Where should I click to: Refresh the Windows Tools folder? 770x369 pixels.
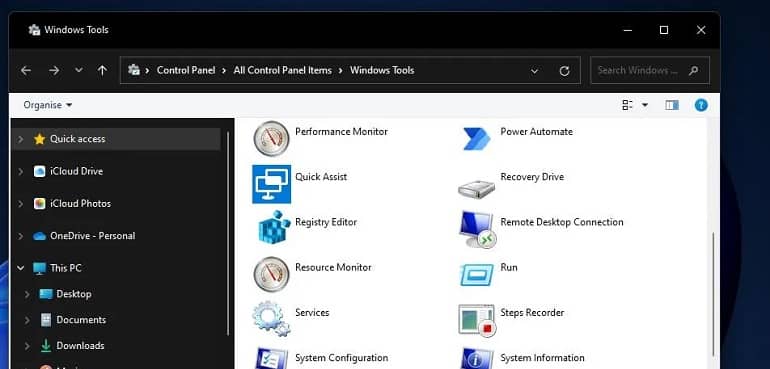coord(564,71)
